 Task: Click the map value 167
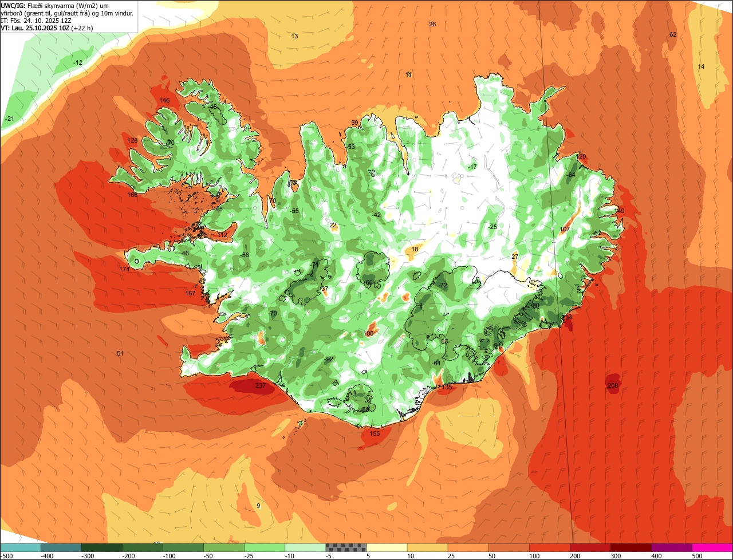190,293
